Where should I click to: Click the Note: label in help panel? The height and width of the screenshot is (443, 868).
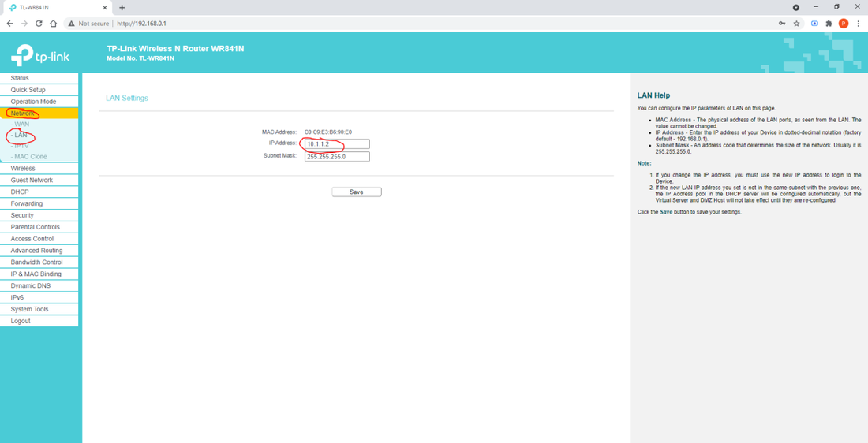645,163
